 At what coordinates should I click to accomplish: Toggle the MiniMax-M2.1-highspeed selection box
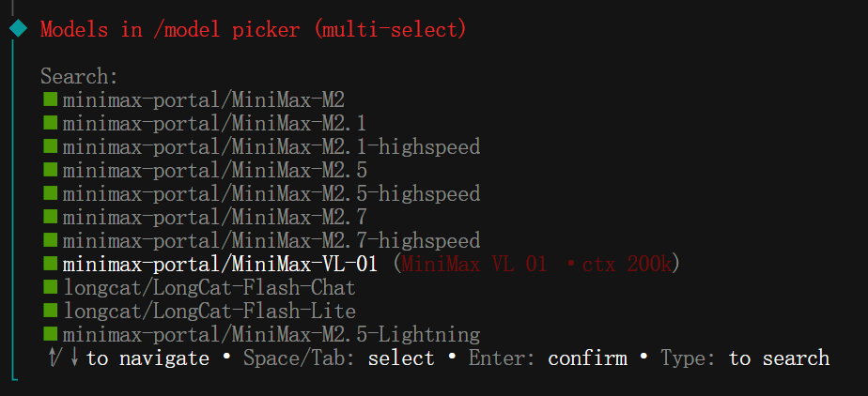[50, 146]
